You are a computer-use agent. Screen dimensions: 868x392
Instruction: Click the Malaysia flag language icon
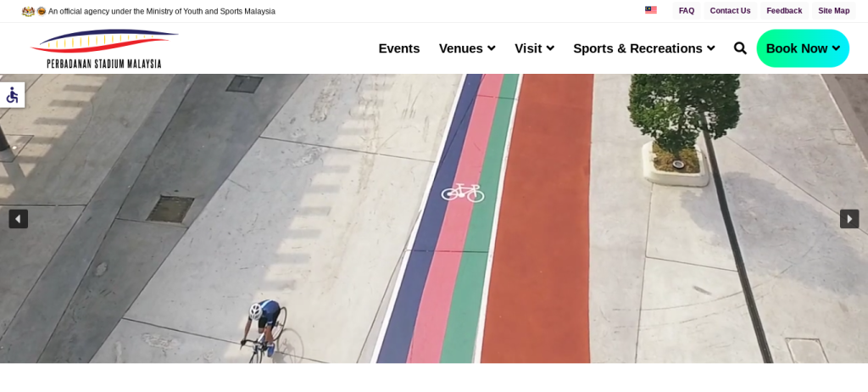click(650, 11)
